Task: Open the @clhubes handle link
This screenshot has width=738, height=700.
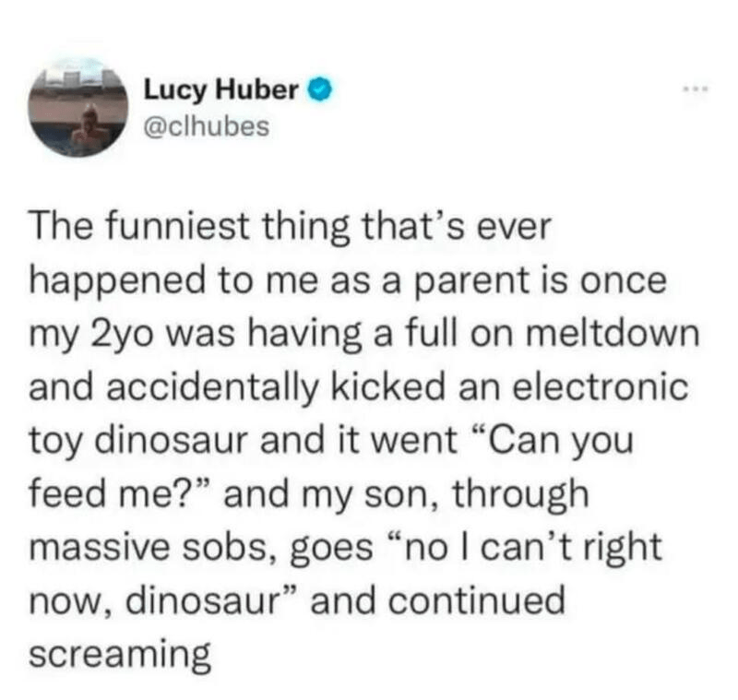Action: tap(206, 125)
